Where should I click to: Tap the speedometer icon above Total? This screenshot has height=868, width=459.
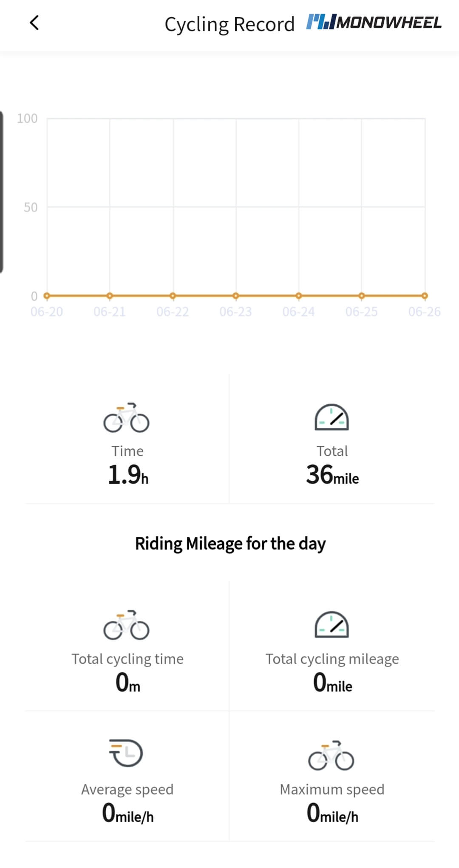(331, 417)
